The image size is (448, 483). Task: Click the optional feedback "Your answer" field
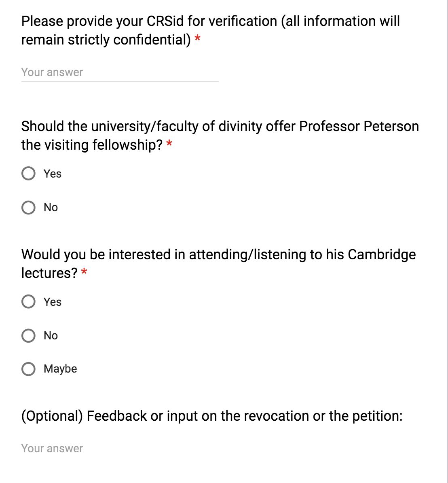pyautogui.click(x=120, y=449)
